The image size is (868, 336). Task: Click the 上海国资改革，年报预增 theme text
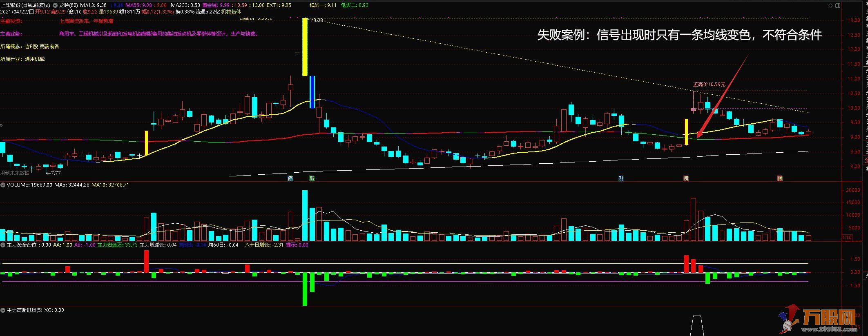click(x=86, y=21)
